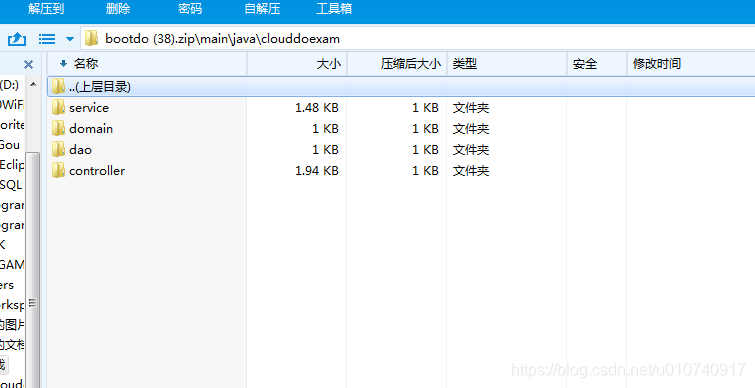755x388 pixels.
Task: Click the service folder icon
Action: (58, 107)
